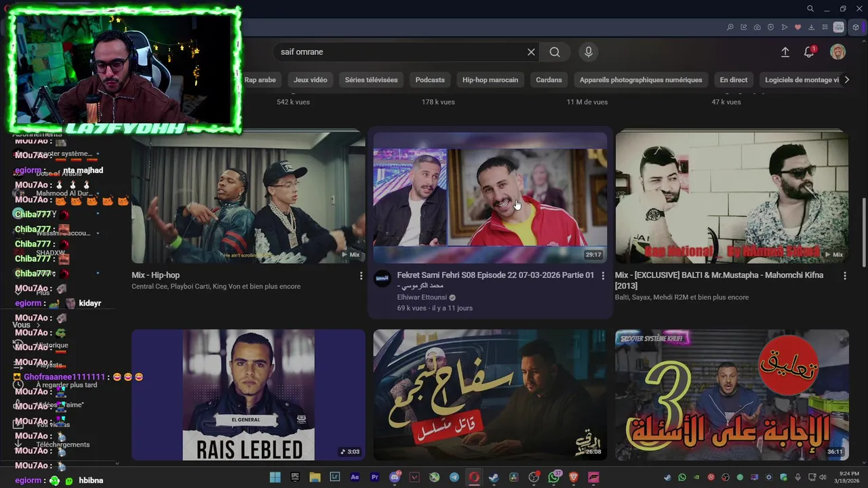Open the YouTube account avatar menu
The height and width of the screenshot is (488, 868).
point(838,52)
